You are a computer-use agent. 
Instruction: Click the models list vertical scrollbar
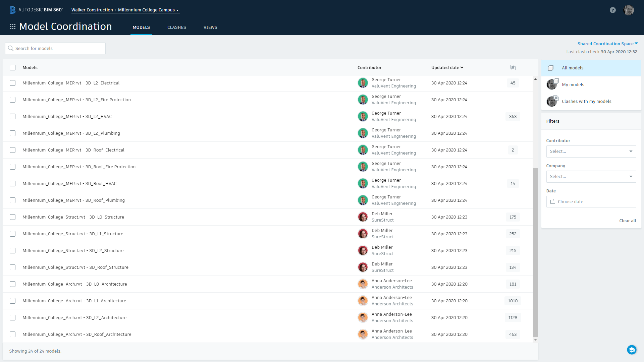[x=535, y=251]
